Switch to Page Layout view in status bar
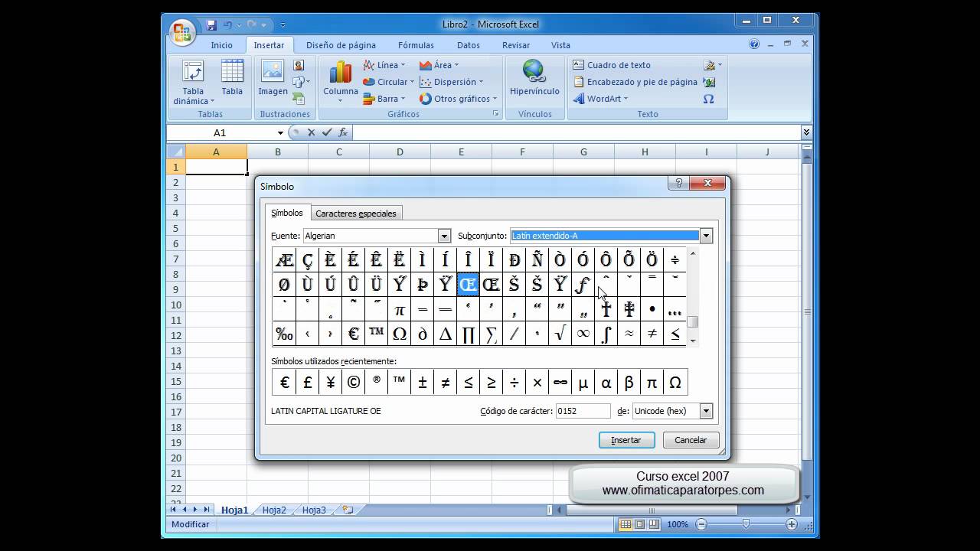This screenshot has height=551, width=980. point(639,524)
